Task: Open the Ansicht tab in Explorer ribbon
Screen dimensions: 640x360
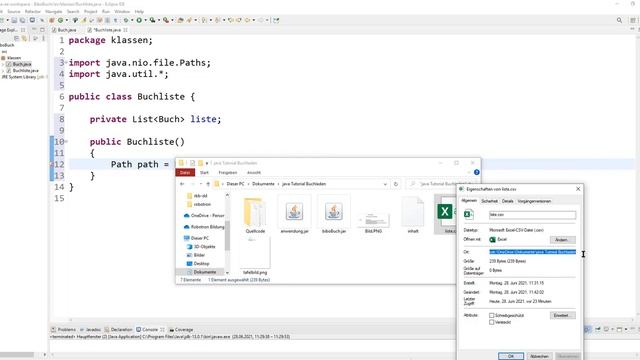Action: pos(254,173)
